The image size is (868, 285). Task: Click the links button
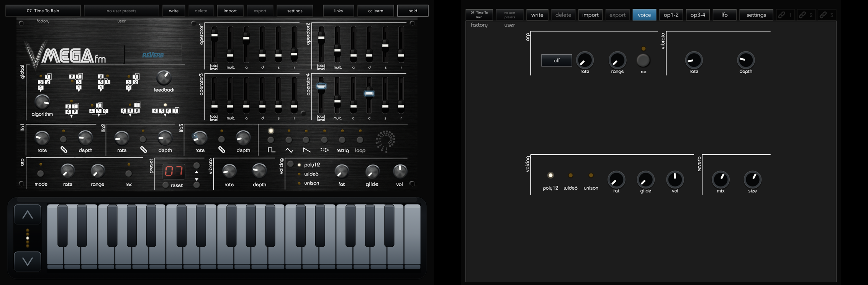pos(338,11)
